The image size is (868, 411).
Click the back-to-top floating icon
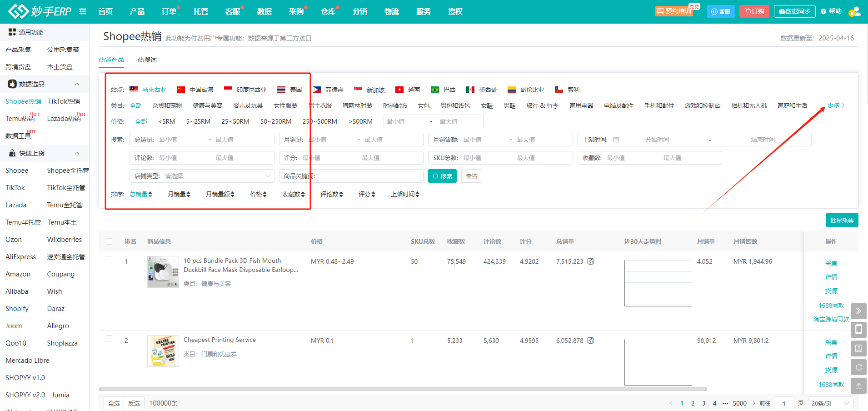click(x=858, y=386)
